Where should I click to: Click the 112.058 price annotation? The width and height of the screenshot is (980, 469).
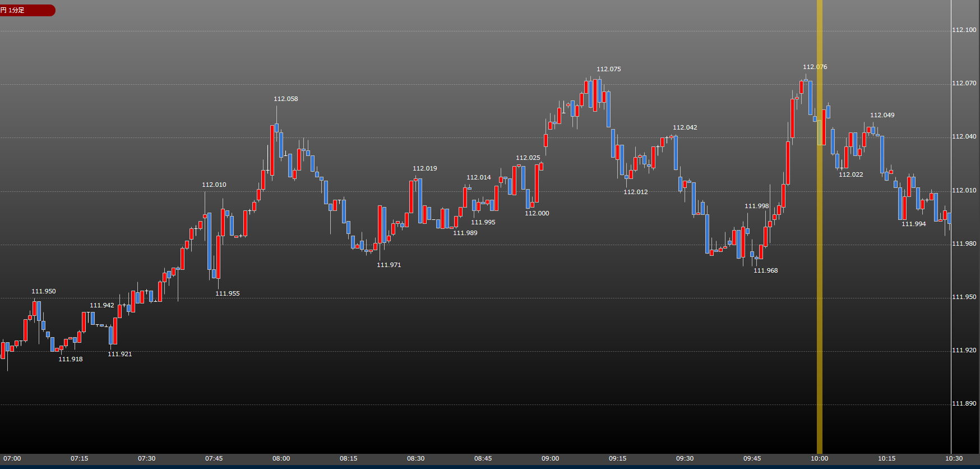tap(286, 99)
